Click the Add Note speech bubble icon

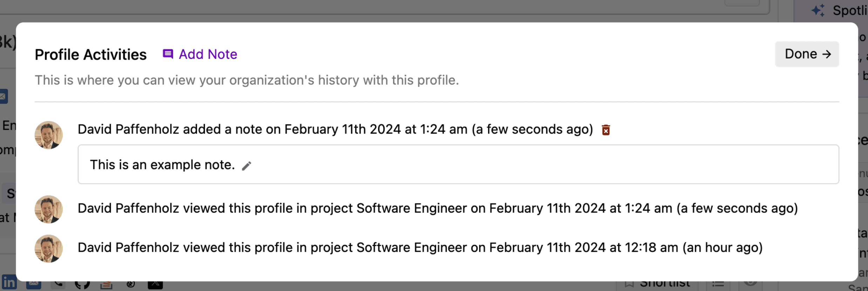click(168, 54)
